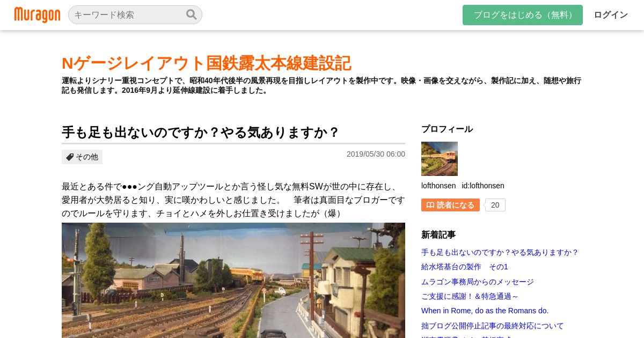Click the post date 2019/05/30 06:00
This screenshot has width=644, height=338.
(376, 154)
